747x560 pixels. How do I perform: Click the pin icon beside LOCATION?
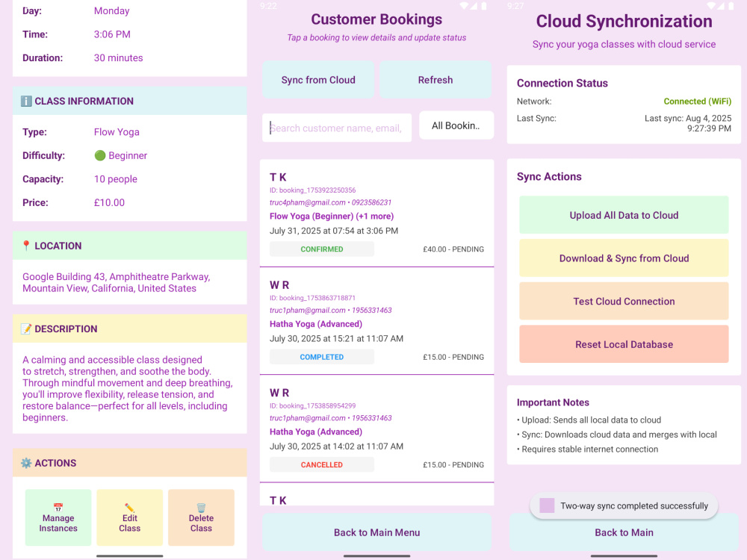26,246
